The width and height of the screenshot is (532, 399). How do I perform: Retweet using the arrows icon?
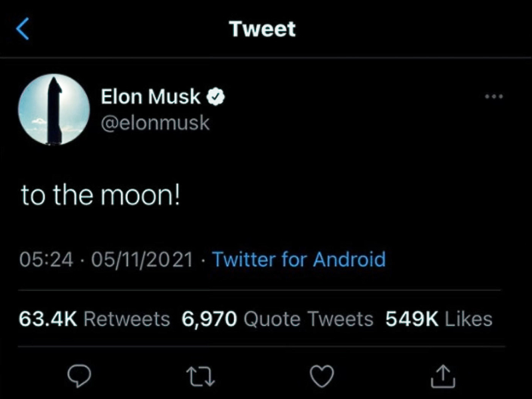coord(199,377)
